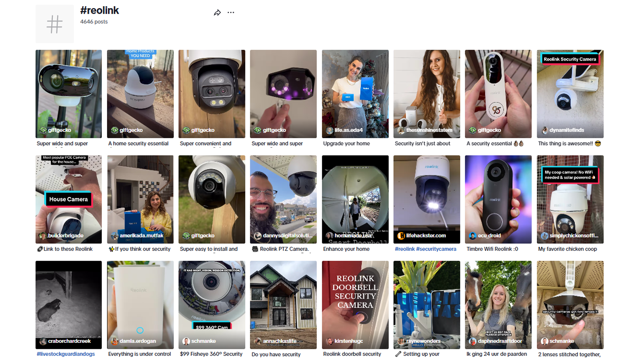Open dynamitefinds Reolink Security Camera video
The height and width of the screenshot is (362, 644).
coord(570,94)
